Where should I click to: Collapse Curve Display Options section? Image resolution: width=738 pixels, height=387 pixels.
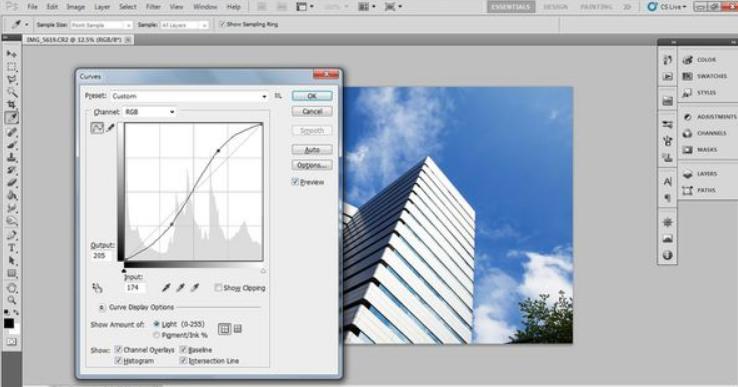tap(102, 307)
